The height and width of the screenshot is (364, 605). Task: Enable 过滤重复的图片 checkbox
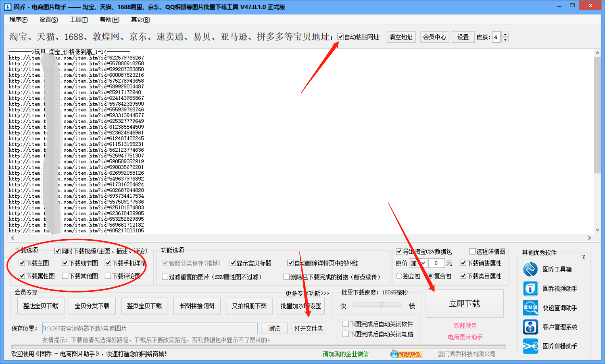(165, 277)
